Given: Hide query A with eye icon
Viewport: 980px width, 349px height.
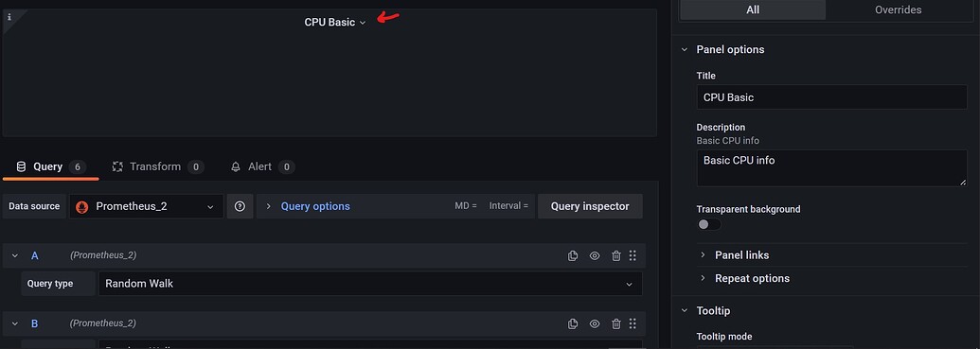Looking at the screenshot, I should [595, 255].
